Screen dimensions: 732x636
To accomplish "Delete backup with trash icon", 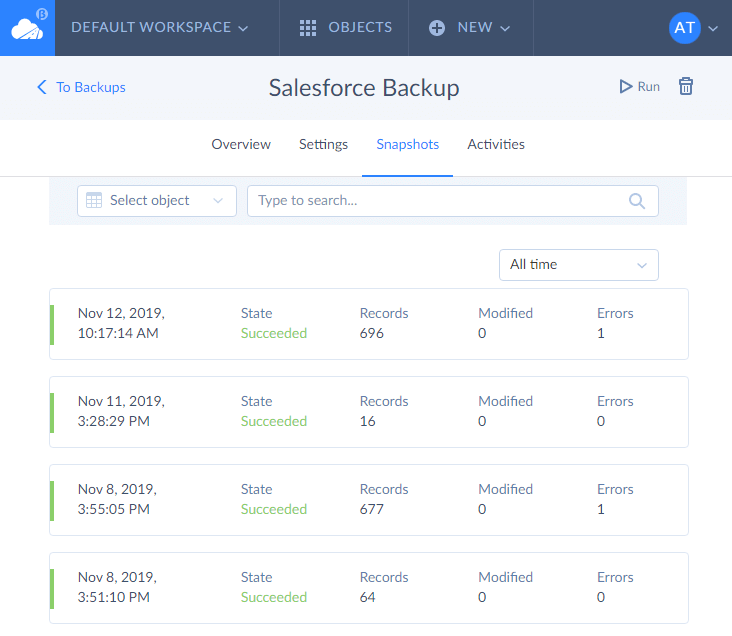I will (685, 86).
